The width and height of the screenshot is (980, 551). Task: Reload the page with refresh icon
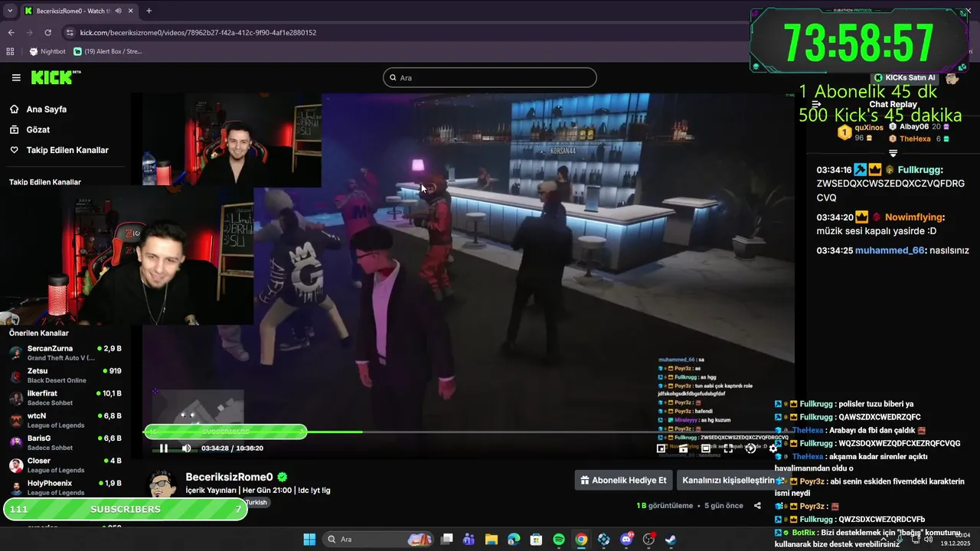click(x=47, y=33)
